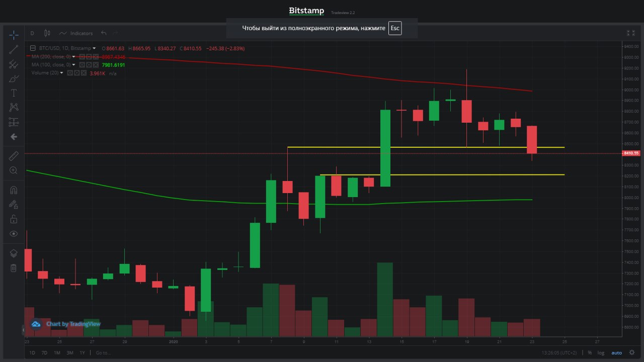
Task: Open the Indicators menu
Action: 76,33
